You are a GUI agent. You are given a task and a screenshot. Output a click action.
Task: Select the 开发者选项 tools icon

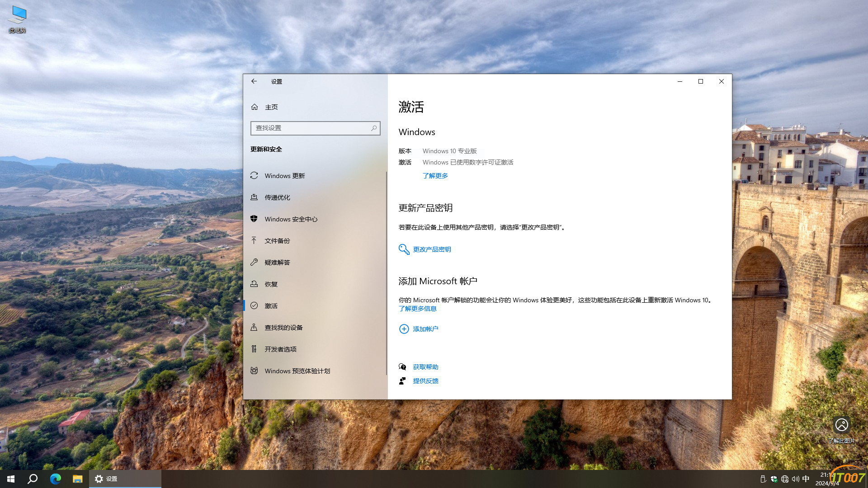point(254,349)
